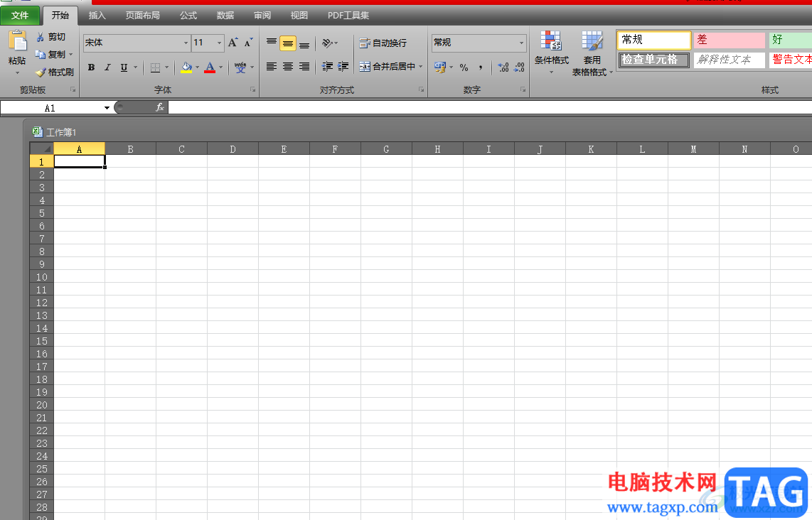This screenshot has height=520, width=812.
Task: Open 套用表格格式 table format
Action: 592,53
